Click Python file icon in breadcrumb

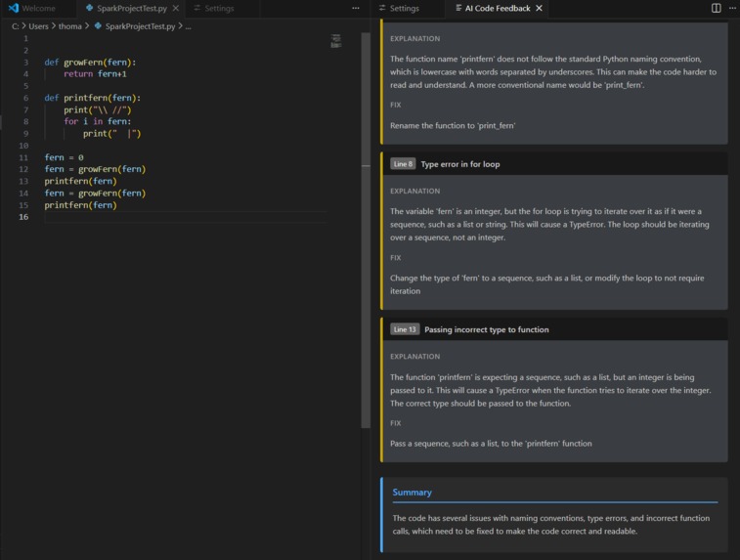coord(98,26)
